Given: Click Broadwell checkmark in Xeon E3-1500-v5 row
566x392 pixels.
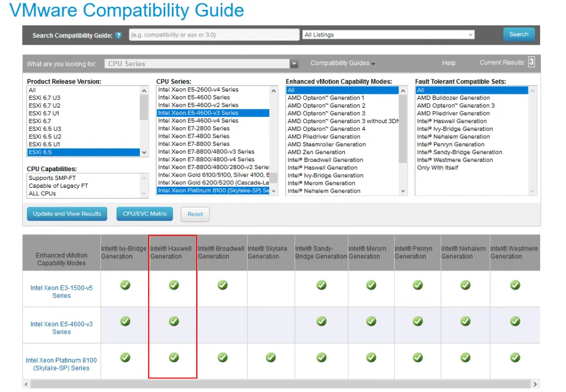Looking at the screenshot, I should tap(222, 285).
